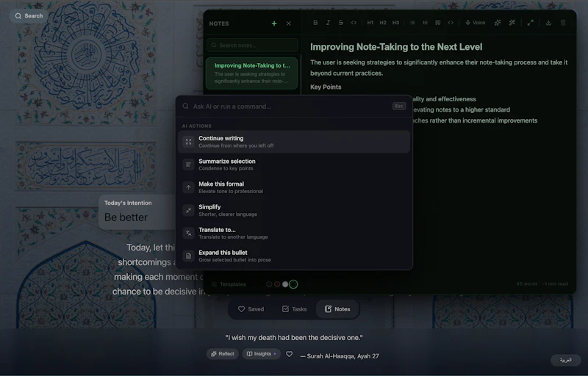Viewport: 588px width, 376px height.
Task: Apply Heading 2 style
Action: pyautogui.click(x=383, y=23)
